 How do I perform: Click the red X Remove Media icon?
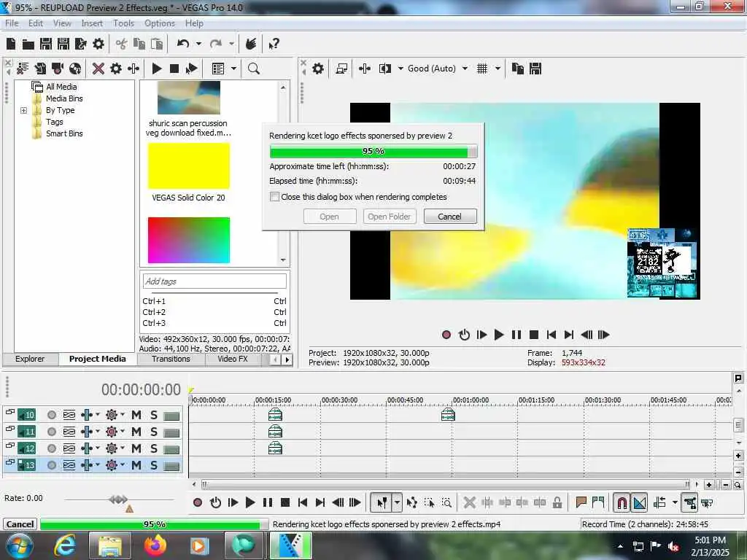98,69
